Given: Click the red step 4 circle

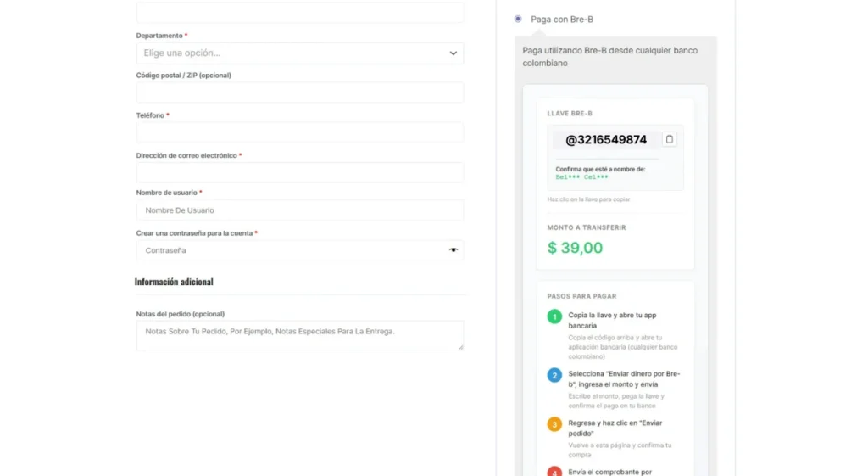Looking at the screenshot, I should pyautogui.click(x=554, y=472).
